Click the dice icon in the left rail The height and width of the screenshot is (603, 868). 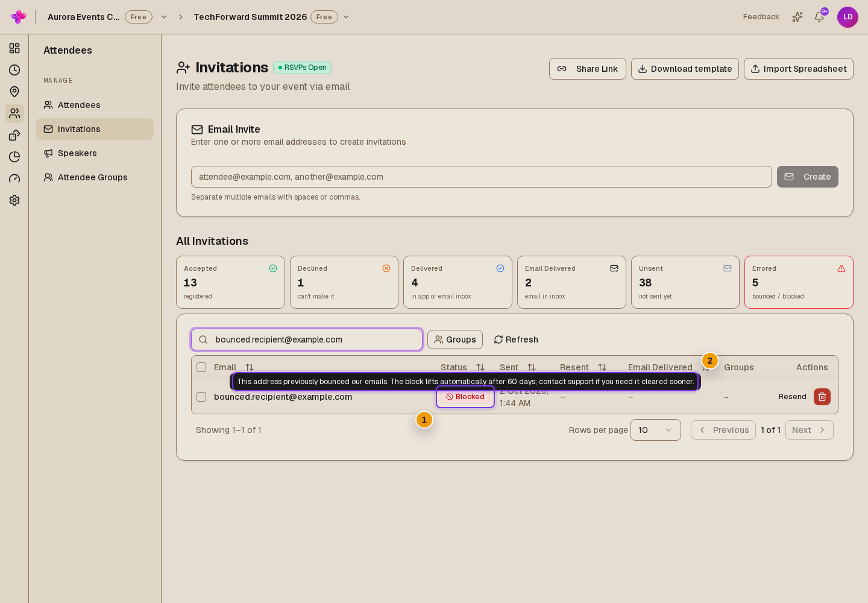click(14, 135)
